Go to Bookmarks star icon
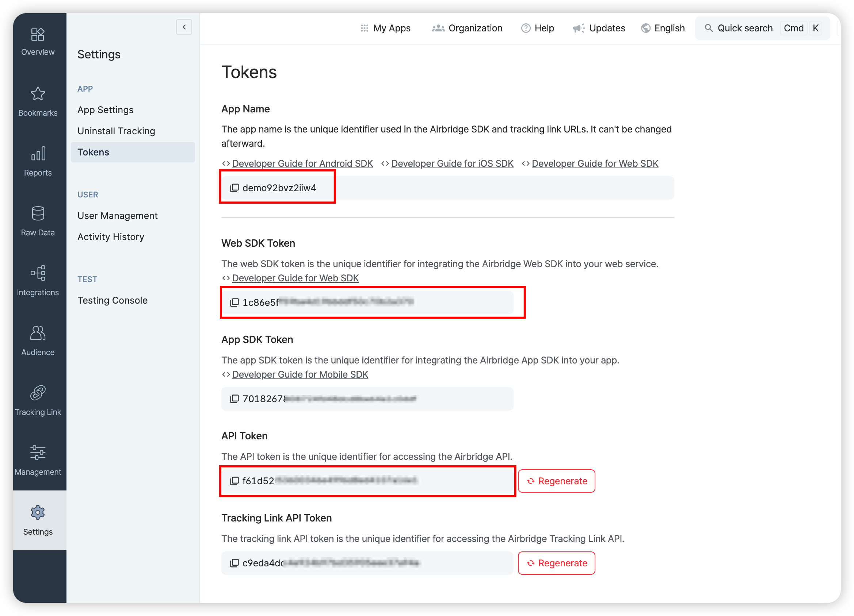The image size is (854, 616). click(38, 94)
